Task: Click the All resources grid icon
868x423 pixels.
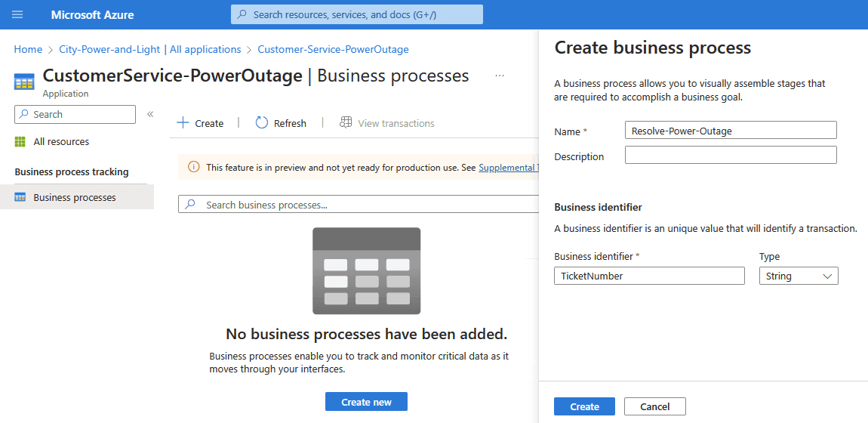Action: (x=20, y=142)
